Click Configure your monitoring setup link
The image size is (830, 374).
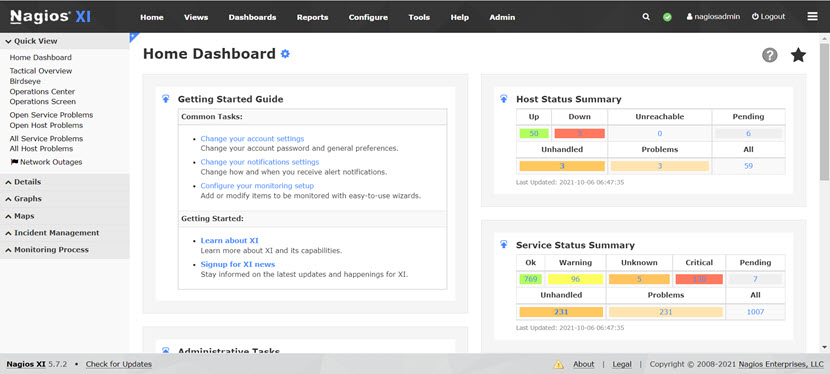[x=257, y=186]
